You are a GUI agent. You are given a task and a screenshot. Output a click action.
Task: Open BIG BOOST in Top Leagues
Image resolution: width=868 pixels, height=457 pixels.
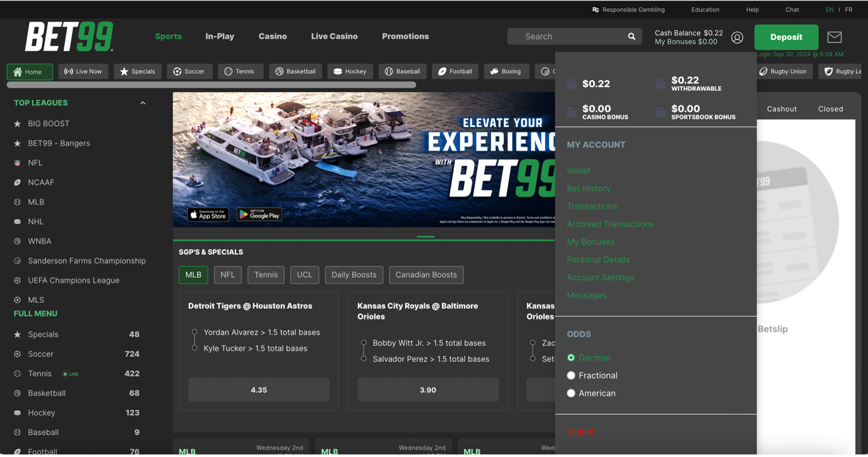(49, 124)
